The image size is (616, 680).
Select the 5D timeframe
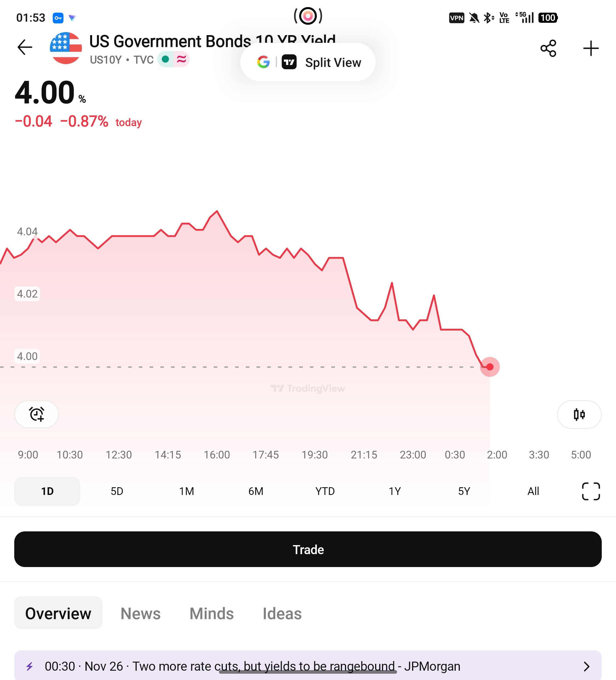117,491
